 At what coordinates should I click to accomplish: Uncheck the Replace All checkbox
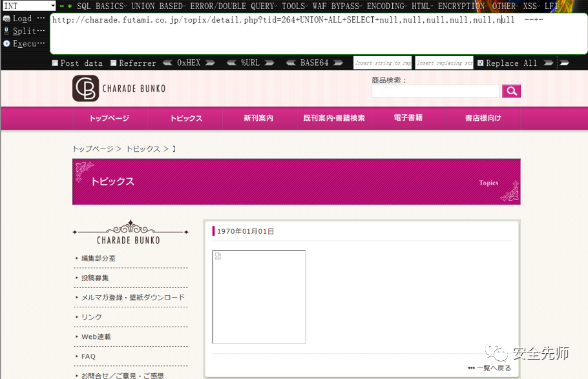(480, 63)
